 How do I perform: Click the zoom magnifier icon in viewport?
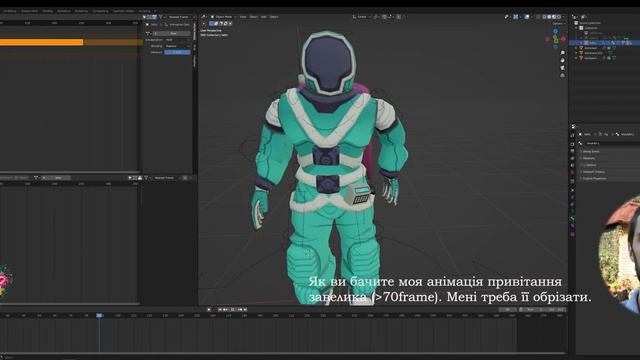562,53
